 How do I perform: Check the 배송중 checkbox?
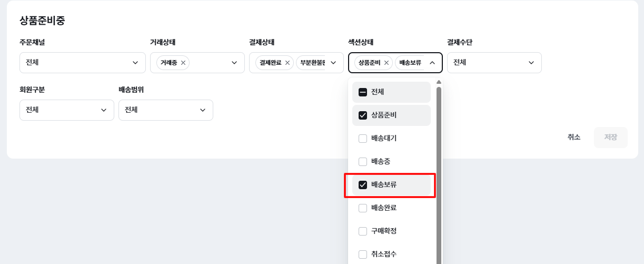coord(363,161)
